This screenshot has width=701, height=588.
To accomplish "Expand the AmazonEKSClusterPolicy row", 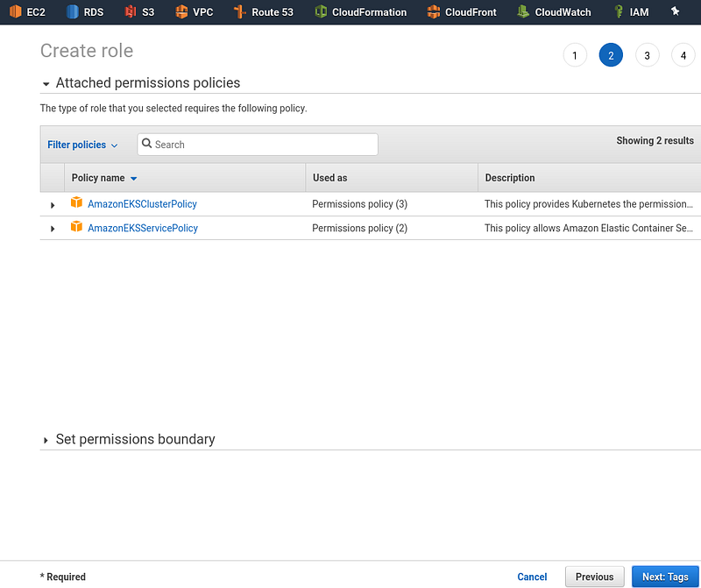I will click(x=53, y=205).
